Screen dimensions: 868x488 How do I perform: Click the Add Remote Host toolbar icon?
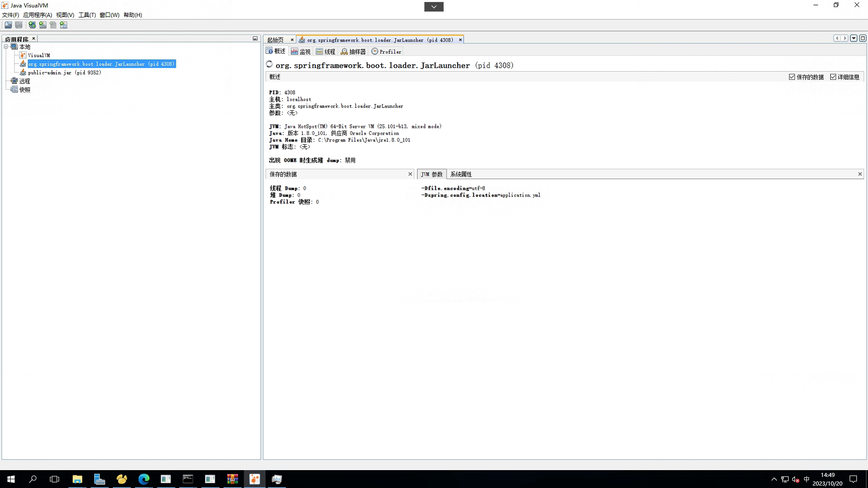(32, 25)
